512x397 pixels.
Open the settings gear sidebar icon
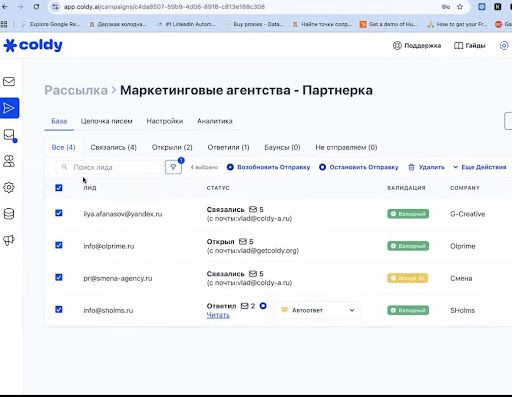[x=9, y=187]
